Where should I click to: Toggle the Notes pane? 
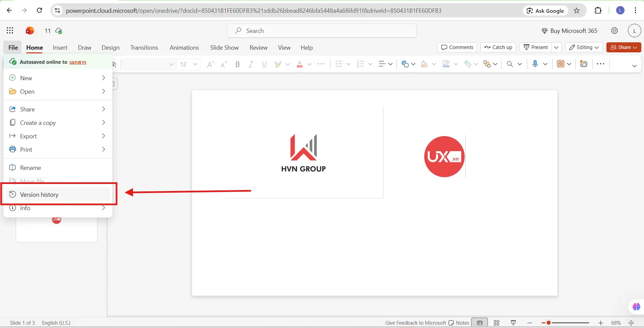click(x=459, y=323)
